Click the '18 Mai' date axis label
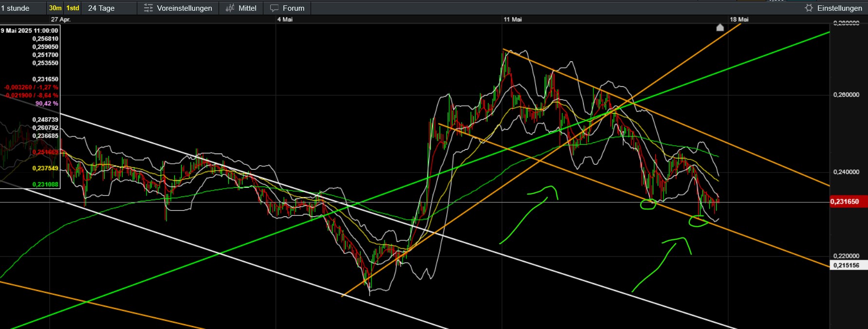The image size is (868, 329). tap(739, 19)
